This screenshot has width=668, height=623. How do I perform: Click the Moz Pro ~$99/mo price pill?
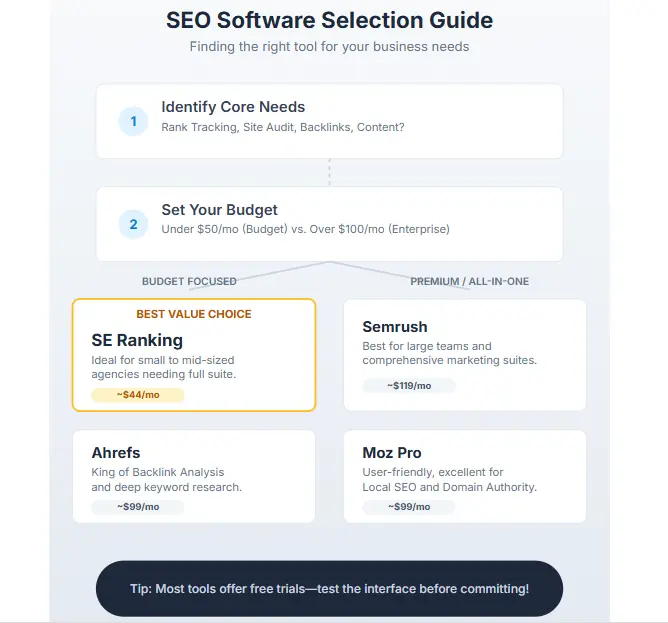tap(409, 507)
